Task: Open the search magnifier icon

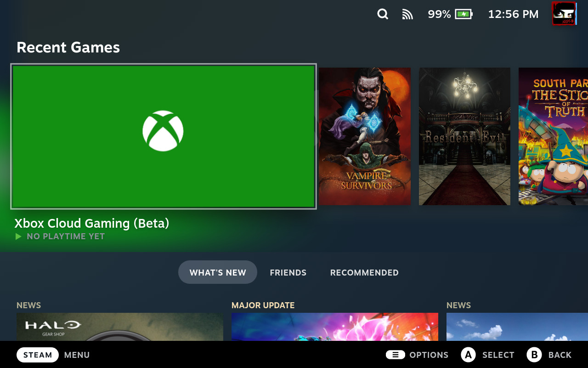Action: pos(383,14)
